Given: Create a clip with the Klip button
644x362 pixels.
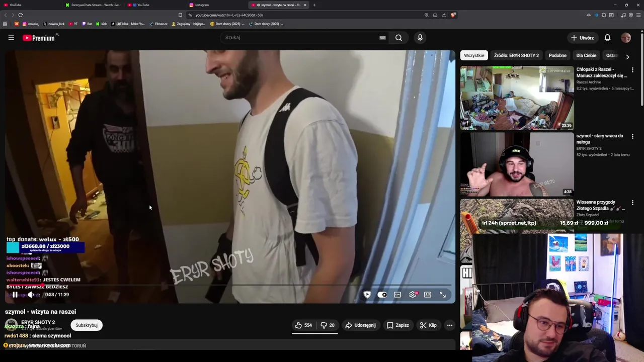Looking at the screenshot, I should [x=428, y=325].
